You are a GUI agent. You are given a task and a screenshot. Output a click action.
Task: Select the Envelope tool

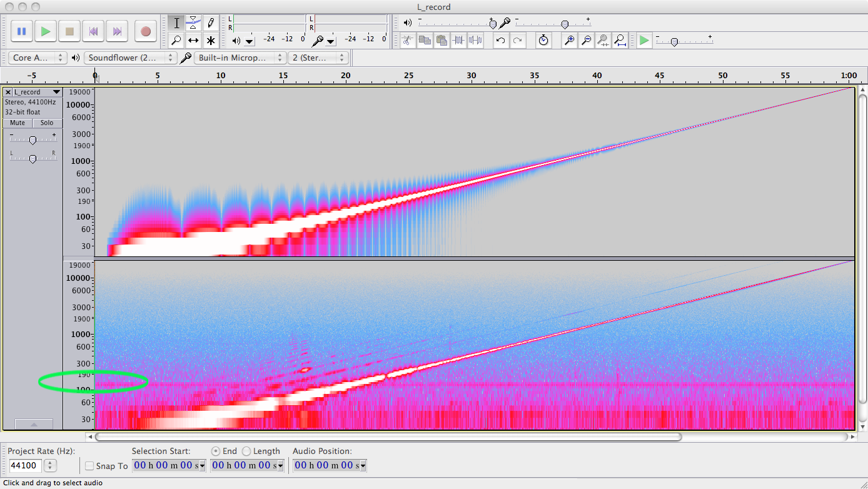[x=193, y=23]
